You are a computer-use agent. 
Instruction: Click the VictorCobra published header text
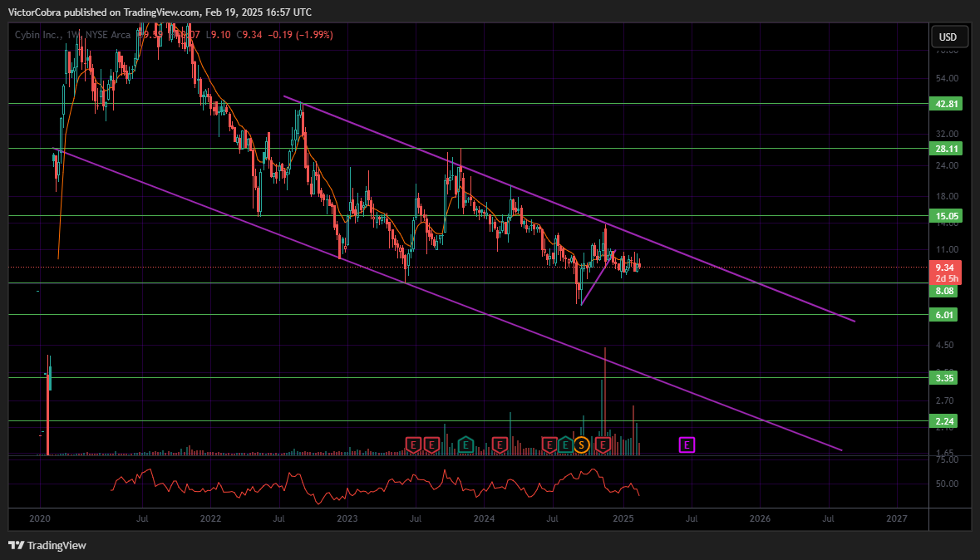[160, 12]
